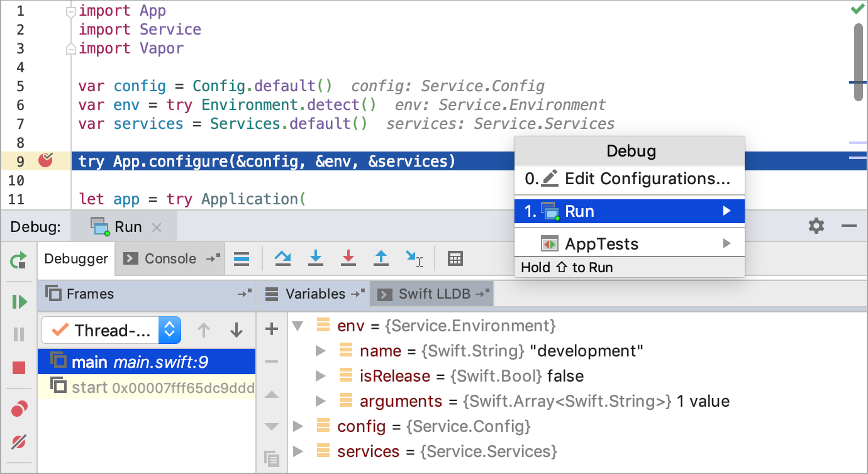Screen dimensions: 868x474
Task: Expand the services variable
Action: (298, 451)
